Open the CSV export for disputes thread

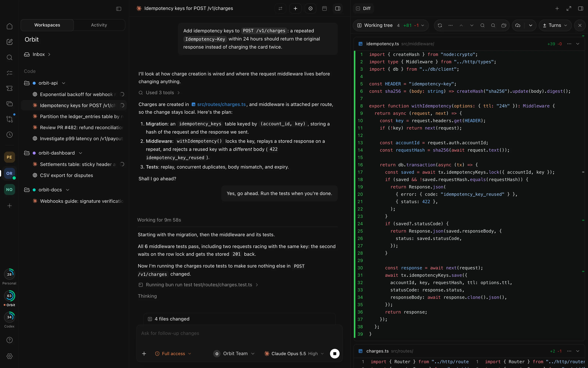click(74, 175)
